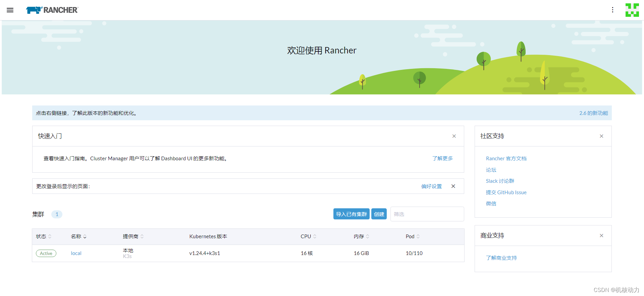Click the Kubernetes 版本 column header

208,237
